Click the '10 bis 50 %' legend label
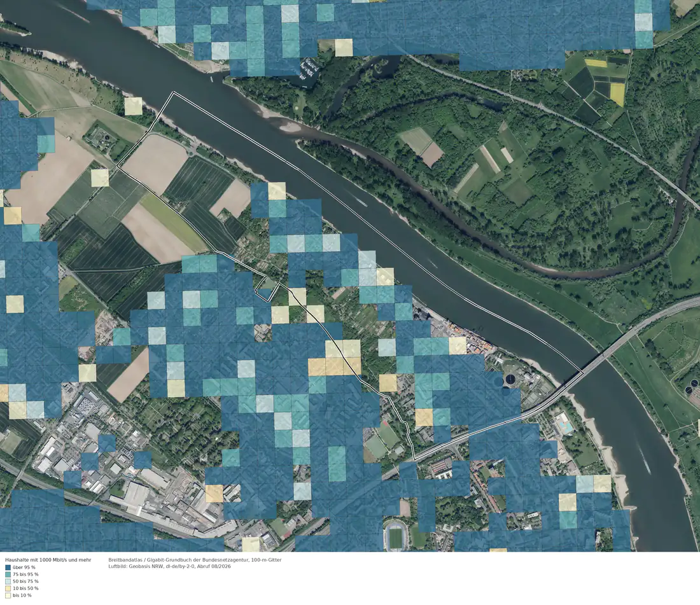Image resolution: width=700 pixels, height=605 pixels. [25, 588]
